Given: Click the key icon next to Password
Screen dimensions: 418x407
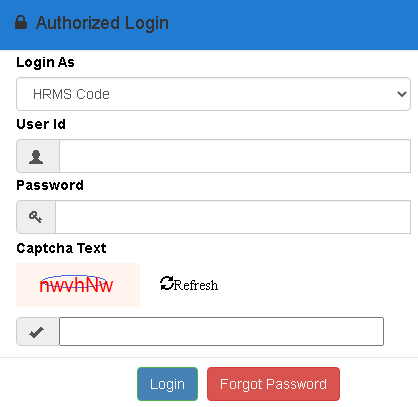Looking at the screenshot, I should click(x=35, y=217).
